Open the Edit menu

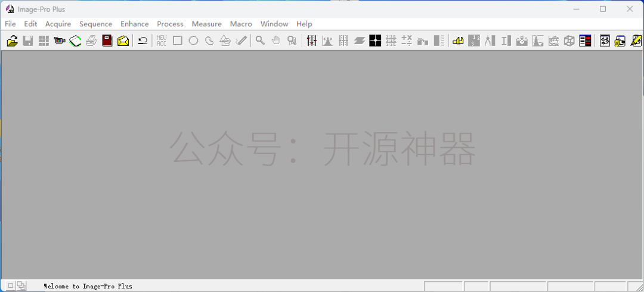click(30, 24)
